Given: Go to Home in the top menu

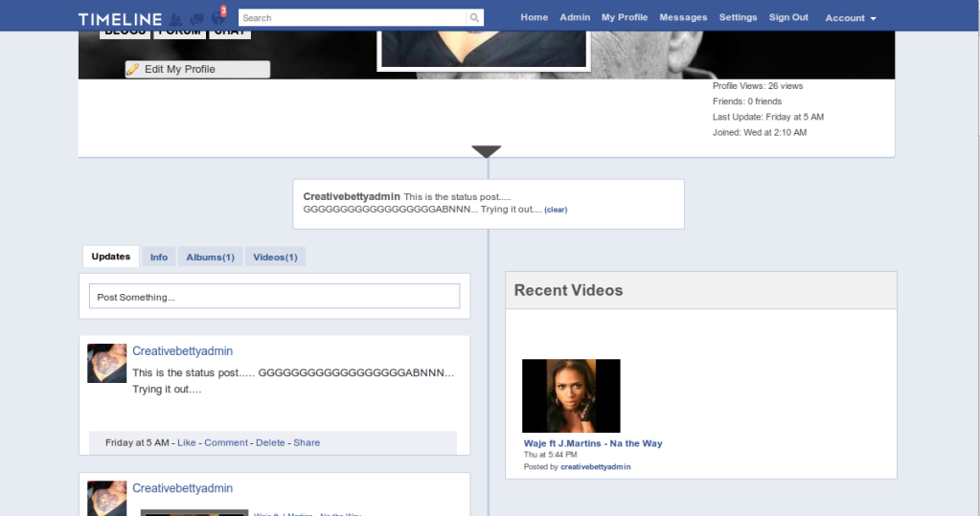Looking at the screenshot, I should point(535,17).
